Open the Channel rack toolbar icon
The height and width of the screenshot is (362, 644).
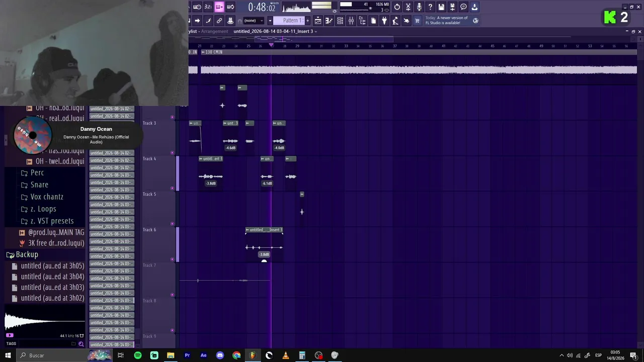[x=340, y=21]
